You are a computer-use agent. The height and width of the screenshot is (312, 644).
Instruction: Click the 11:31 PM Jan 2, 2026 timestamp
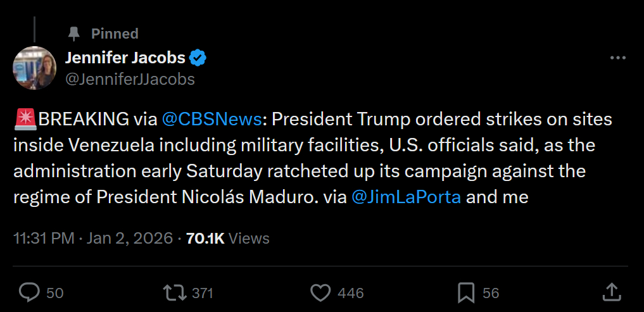click(93, 238)
